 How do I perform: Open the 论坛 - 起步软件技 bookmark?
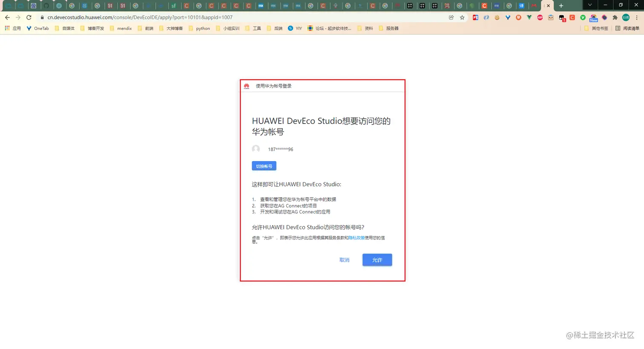click(329, 28)
